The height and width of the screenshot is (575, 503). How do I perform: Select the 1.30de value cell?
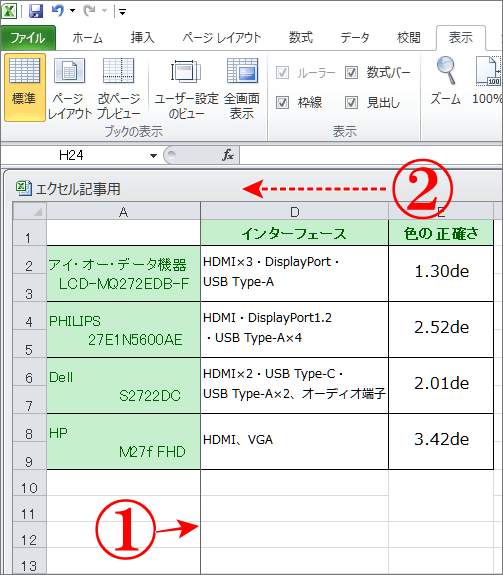point(441,274)
